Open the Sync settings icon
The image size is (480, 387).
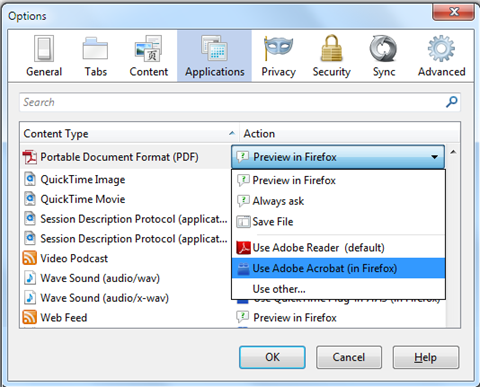[384, 49]
